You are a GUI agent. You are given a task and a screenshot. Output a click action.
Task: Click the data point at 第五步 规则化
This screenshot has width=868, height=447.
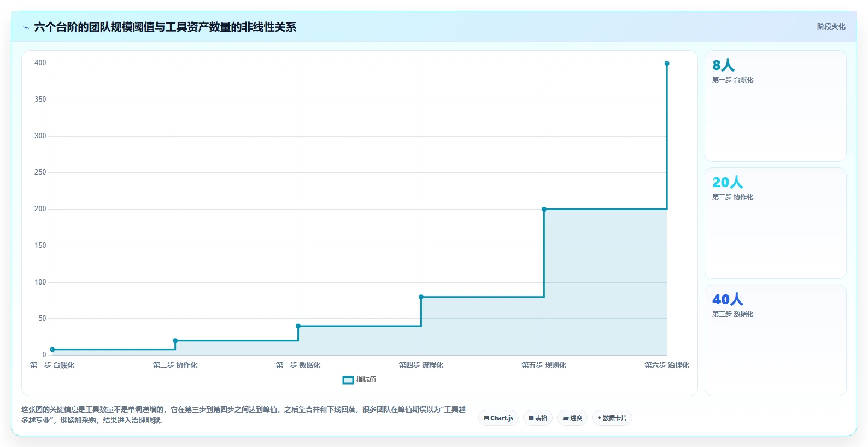(x=544, y=210)
